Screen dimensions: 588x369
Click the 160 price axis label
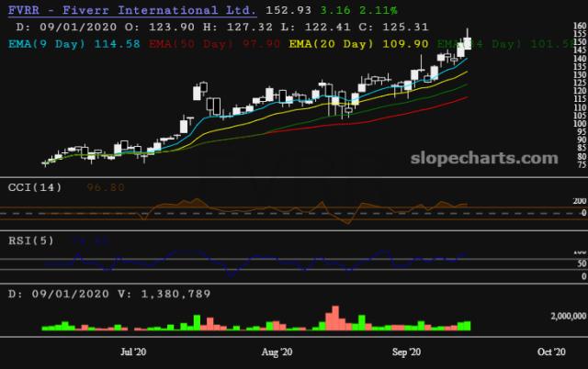pyautogui.click(x=580, y=26)
